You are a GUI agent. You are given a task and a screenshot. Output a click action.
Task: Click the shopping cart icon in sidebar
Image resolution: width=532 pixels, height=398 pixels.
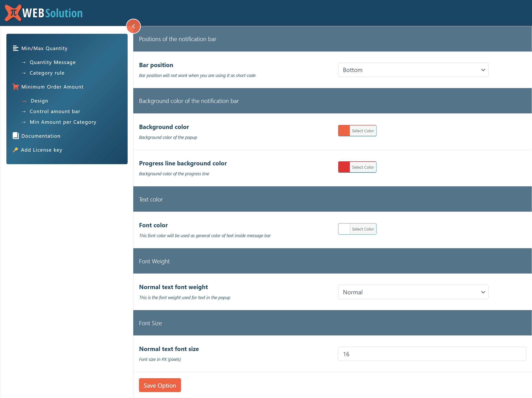click(x=16, y=87)
